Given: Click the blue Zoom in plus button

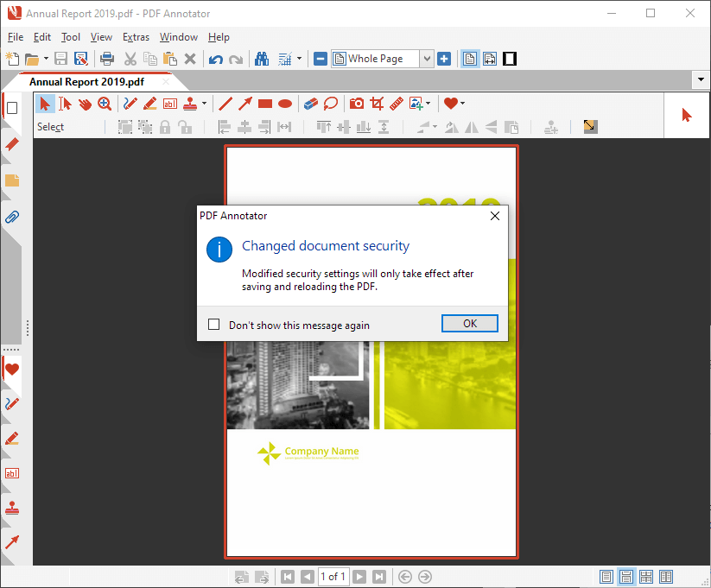Looking at the screenshot, I should [444, 59].
